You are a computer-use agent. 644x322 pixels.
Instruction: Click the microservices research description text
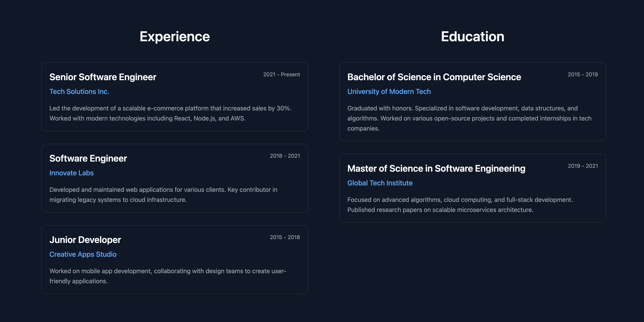click(x=460, y=205)
